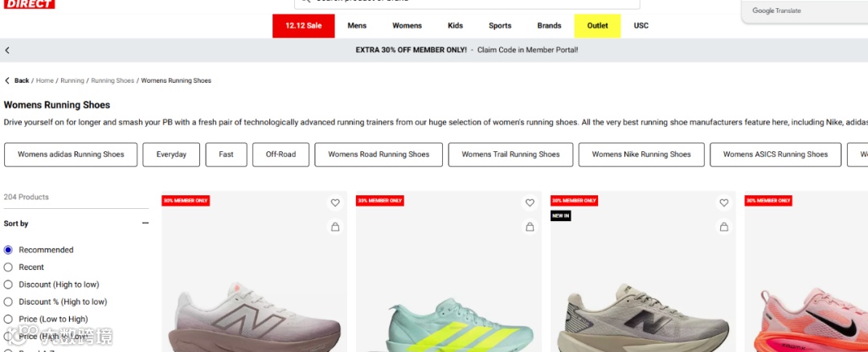Image resolution: width=868 pixels, height=352 pixels.
Task: Open the pink Nike shoe product image
Action: tap(806, 272)
